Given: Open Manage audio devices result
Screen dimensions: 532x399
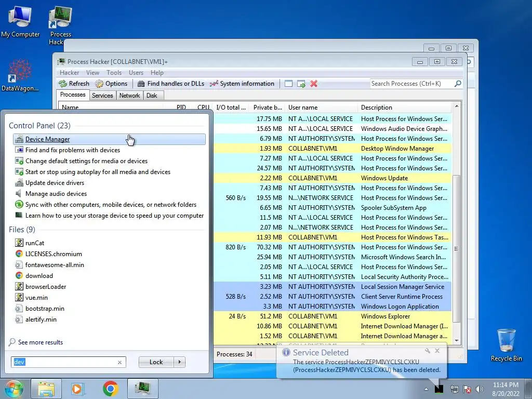Looking at the screenshot, I should click(x=56, y=193).
